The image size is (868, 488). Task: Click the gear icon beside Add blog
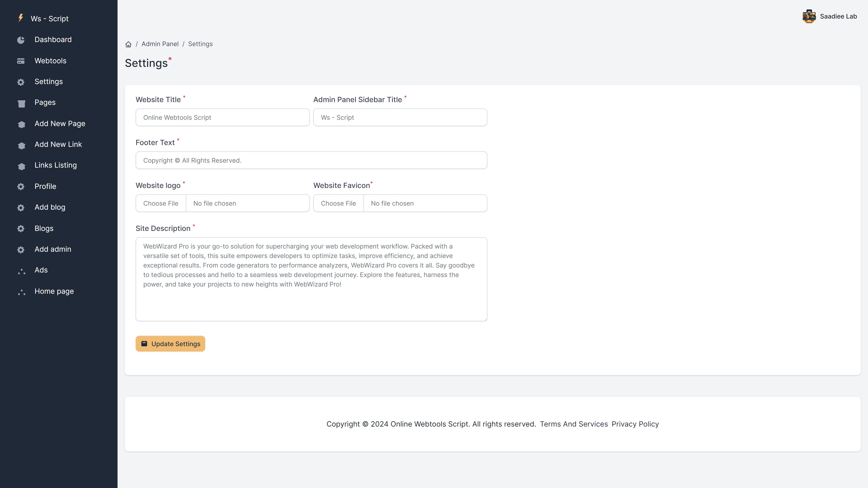pos(21,208)
